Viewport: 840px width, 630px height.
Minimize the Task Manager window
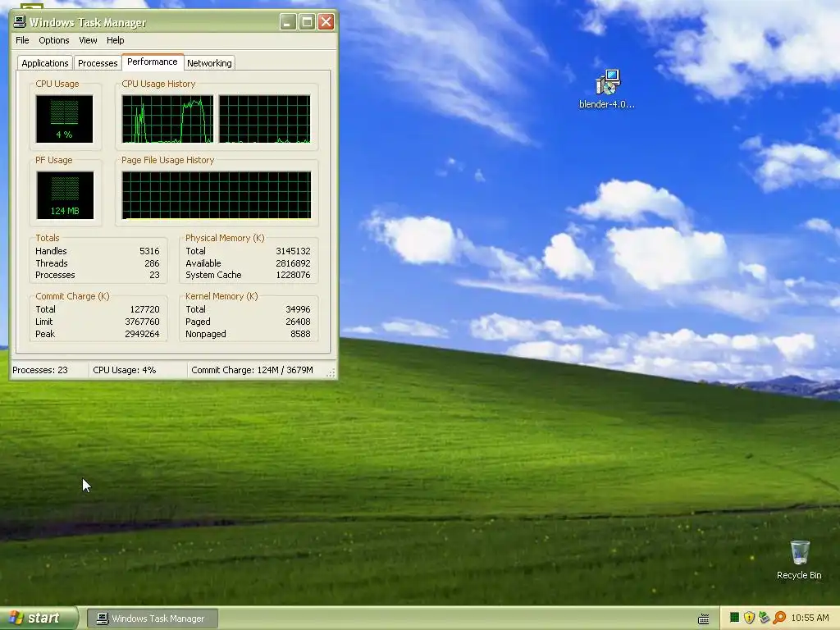288,22
